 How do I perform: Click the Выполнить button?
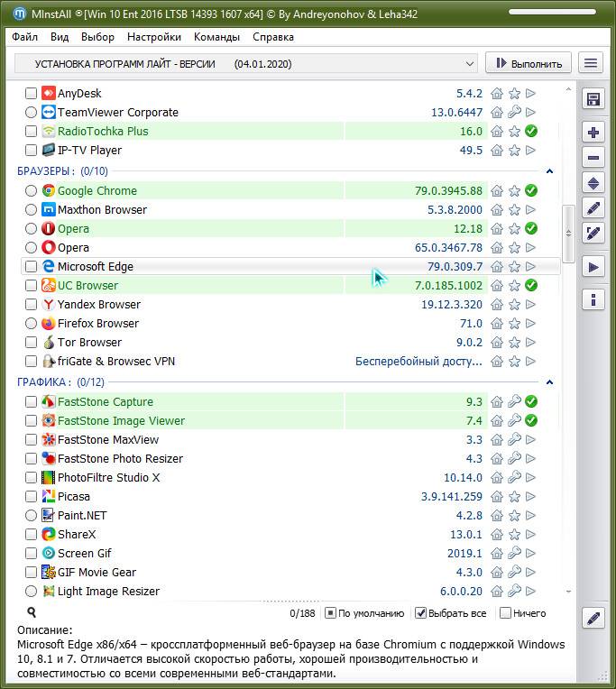529,63
